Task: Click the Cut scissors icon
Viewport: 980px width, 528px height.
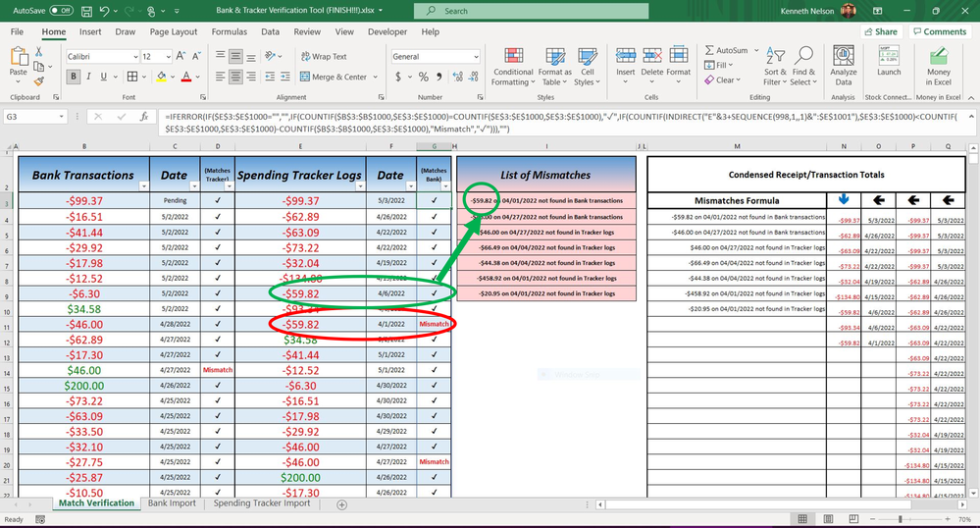Action: pyautogui.click(x=39, y=52)
